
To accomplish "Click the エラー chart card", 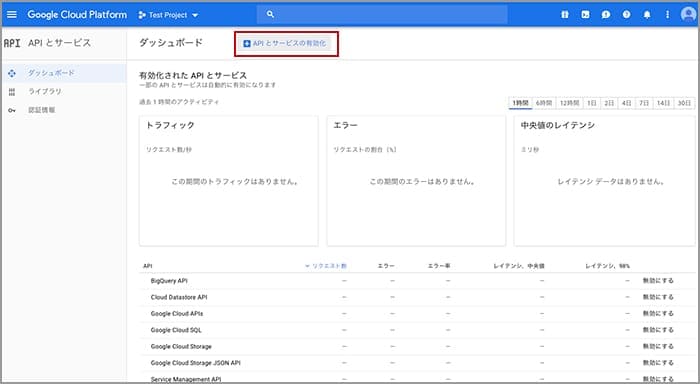I will (416, 181).
